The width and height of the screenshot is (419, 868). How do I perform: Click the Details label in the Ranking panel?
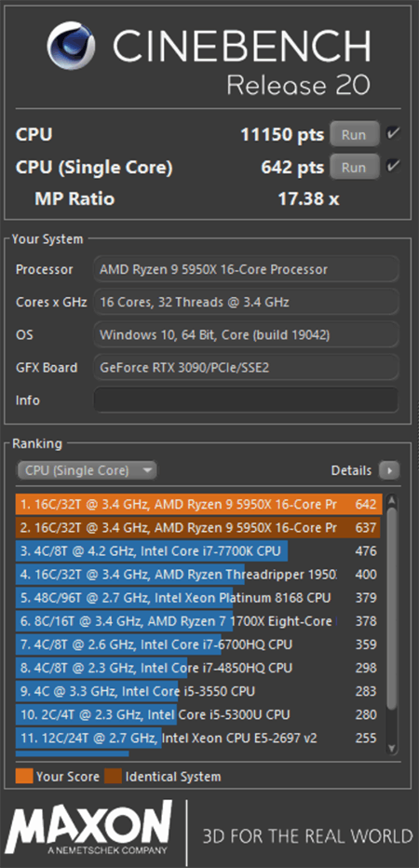[x=351, y=470]
